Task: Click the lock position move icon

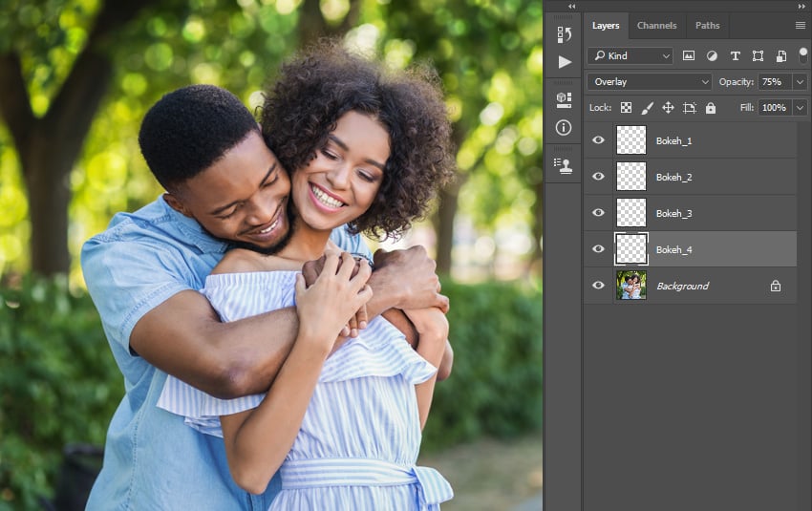Action: point(668,108)
